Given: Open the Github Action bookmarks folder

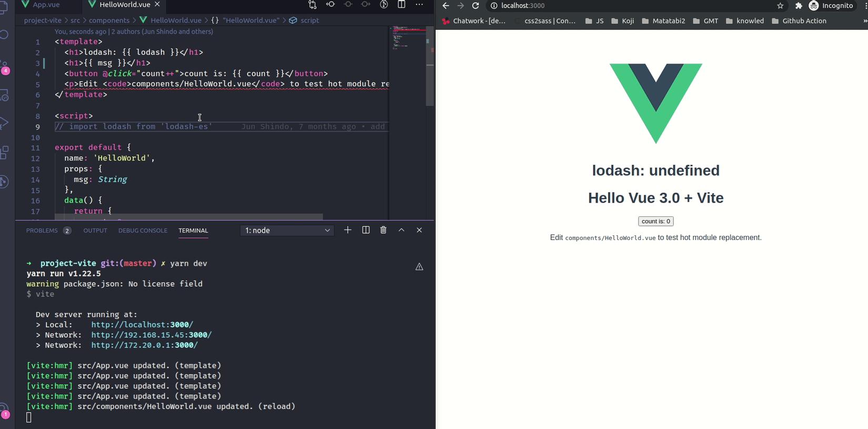Looking at the screenshot, I should 799,21.
